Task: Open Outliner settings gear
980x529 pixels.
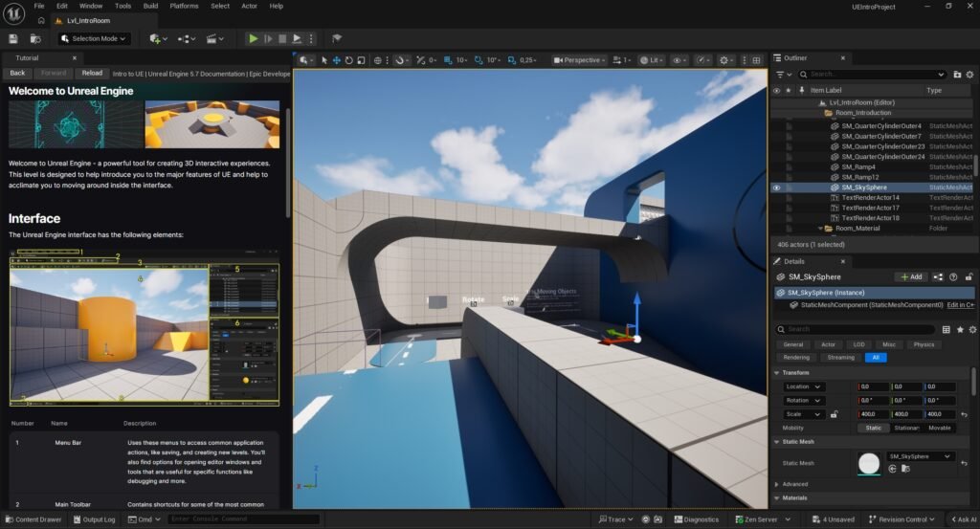Action: click(970, 75)
